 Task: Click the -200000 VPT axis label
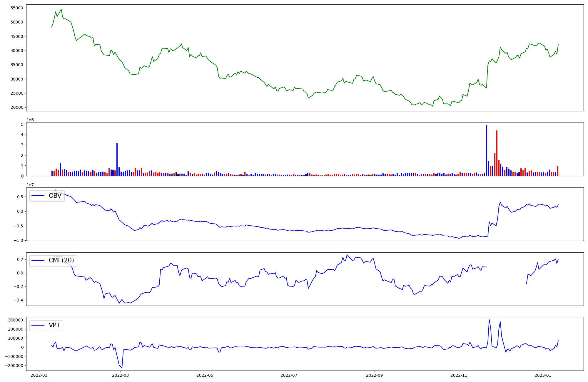(14, 366)
